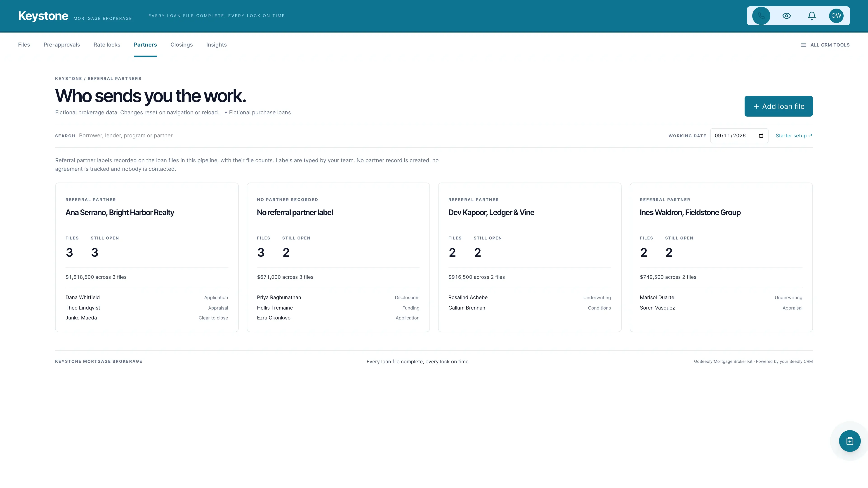Open the Rate locks tab
The width and height of the screenshot is (868, 488).
pos(107,45)
